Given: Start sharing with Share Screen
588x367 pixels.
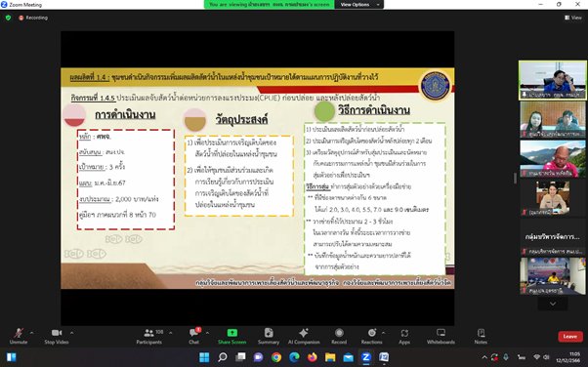Looking at the screenshot, I should click(232, 337).
